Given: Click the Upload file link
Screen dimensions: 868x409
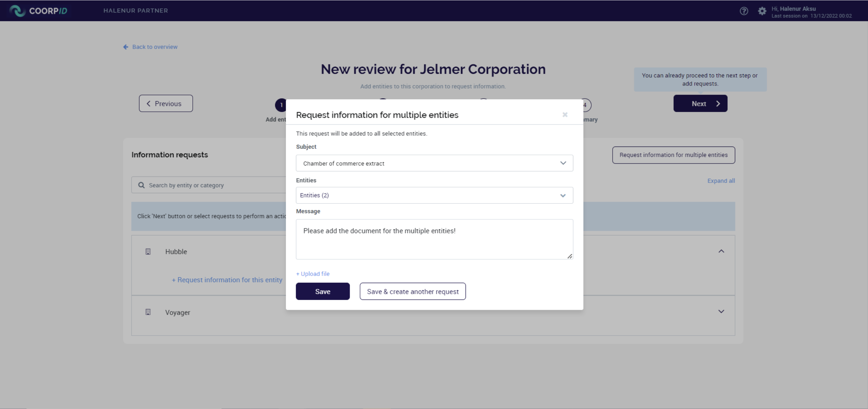Looking at the screenshot, I should [x=313, y=274].
